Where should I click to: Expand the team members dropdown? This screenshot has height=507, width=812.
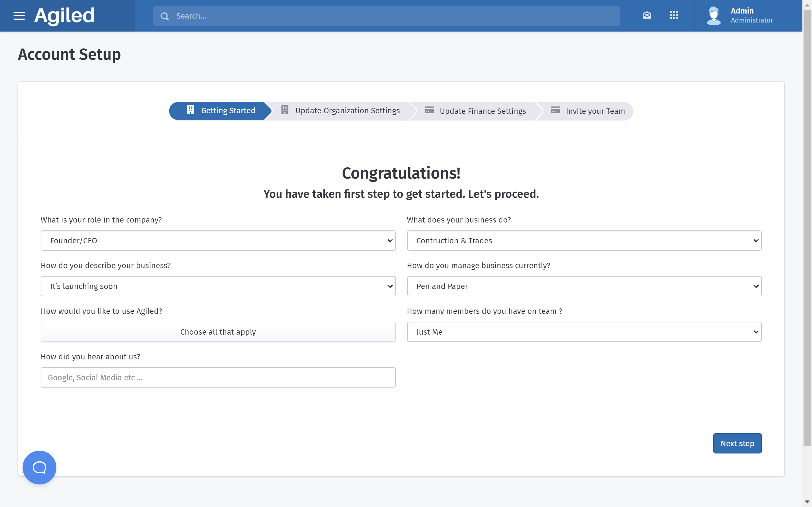584,332
